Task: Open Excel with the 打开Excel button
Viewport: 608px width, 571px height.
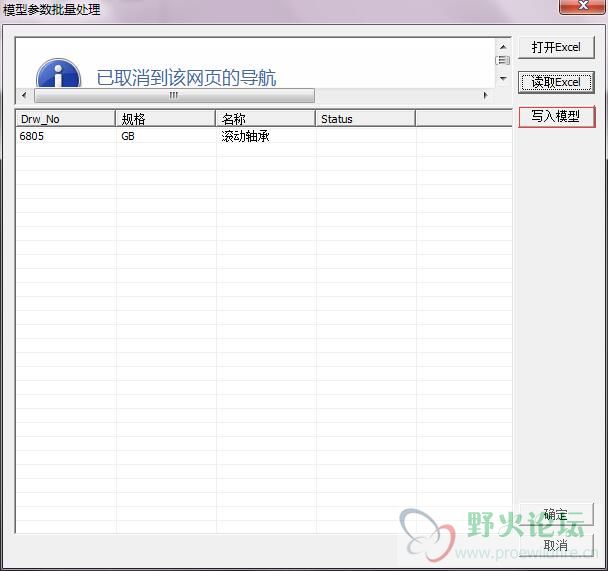Action: point(556,47)
